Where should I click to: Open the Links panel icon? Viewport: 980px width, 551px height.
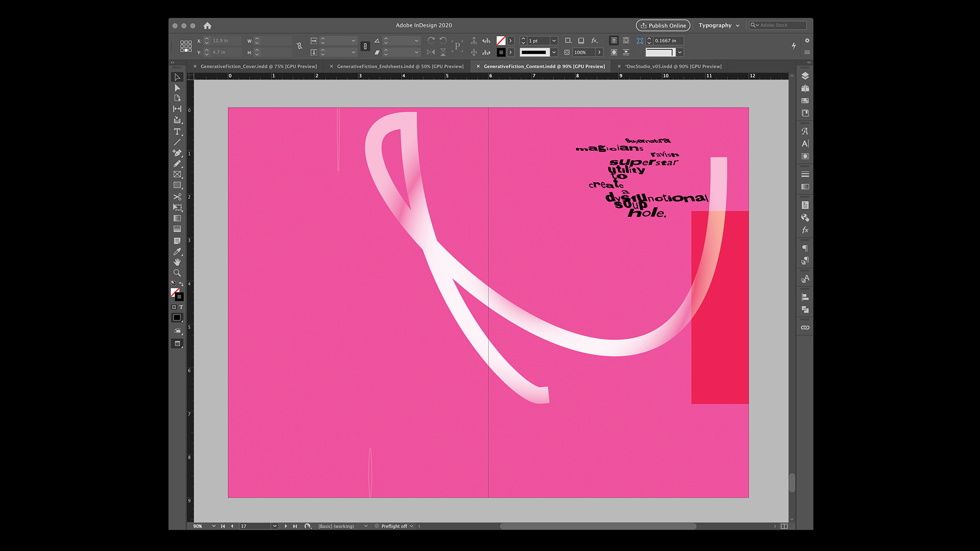pos(805,328)
